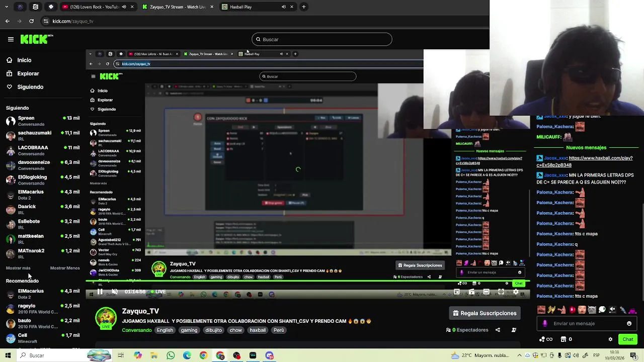Open the Conversando category link

[136, 330]
